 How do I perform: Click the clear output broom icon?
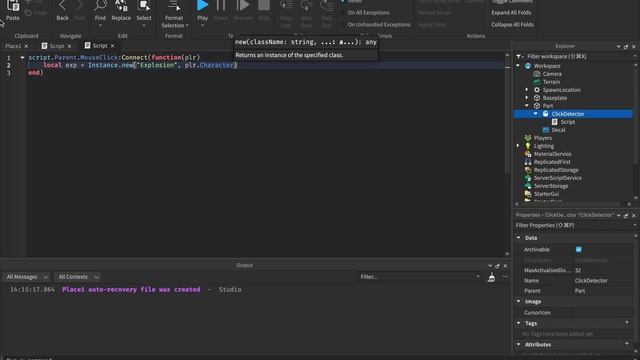point(491,278)
